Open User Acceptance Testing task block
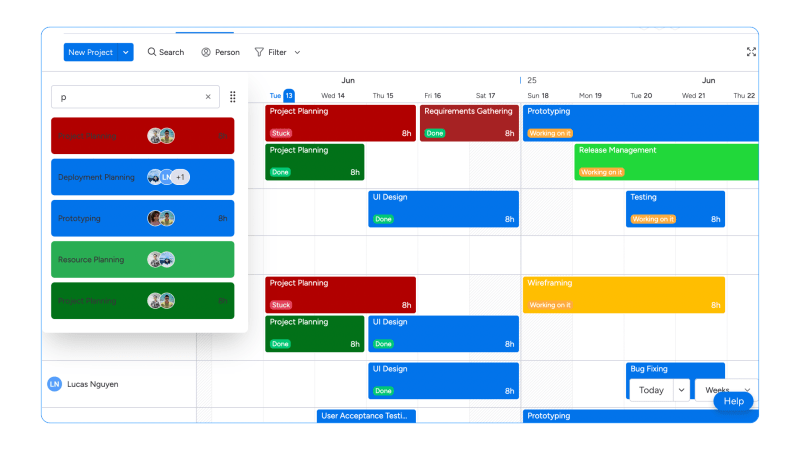 [x=366, y=416]
